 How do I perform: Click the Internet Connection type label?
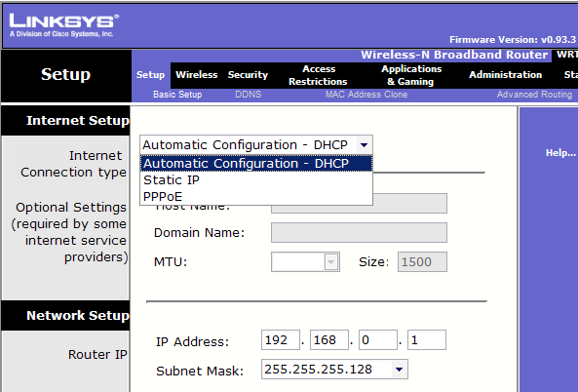73,164
